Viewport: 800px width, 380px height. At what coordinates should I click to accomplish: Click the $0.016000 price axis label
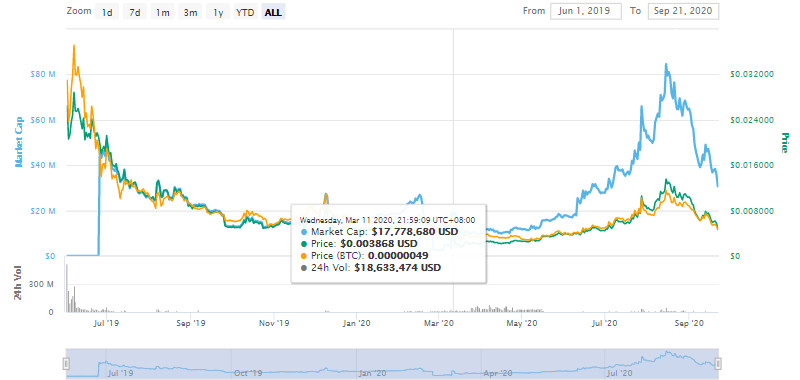coord(753,165)
